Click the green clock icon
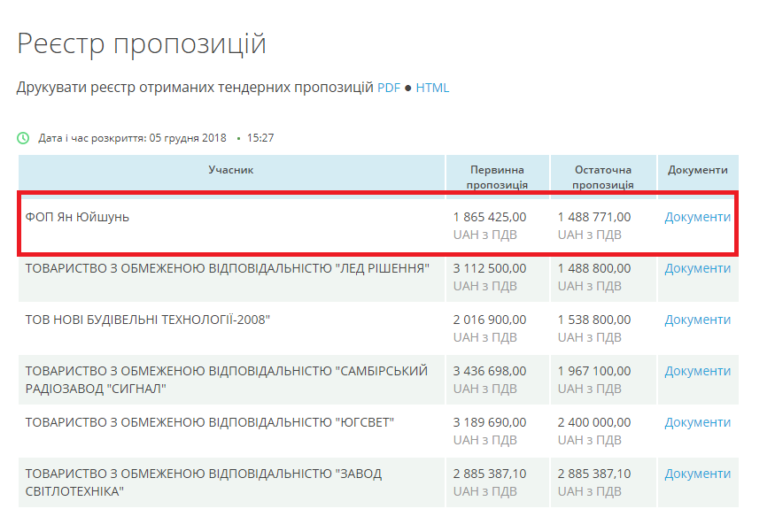This screenshot has height=532, width=775. coord(23,138)
